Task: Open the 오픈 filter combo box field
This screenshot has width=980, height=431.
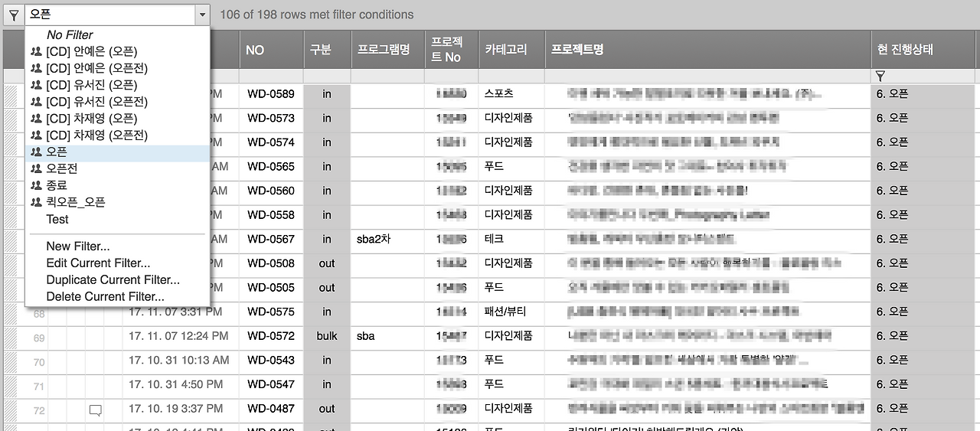Action: coord(109,15)
